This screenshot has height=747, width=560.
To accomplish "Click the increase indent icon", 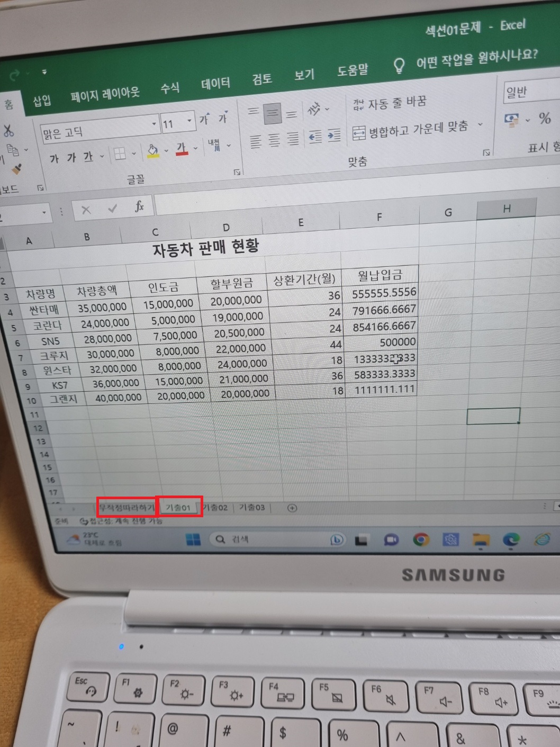I will point(334,136).
